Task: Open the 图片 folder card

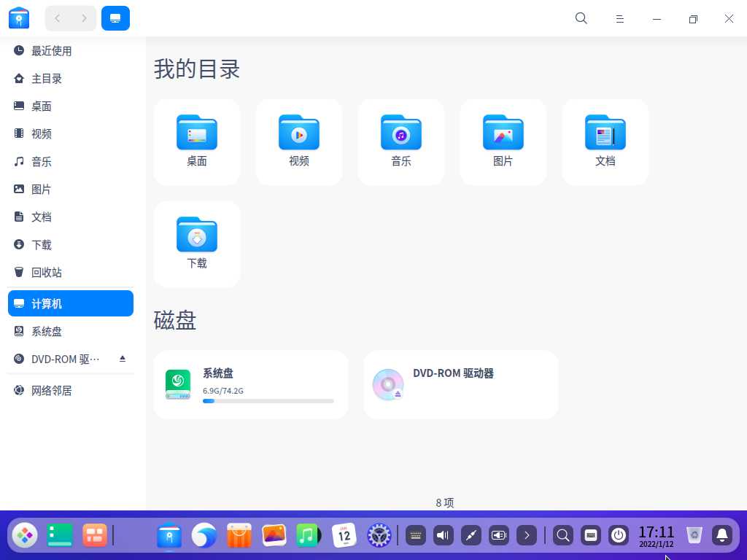Action: pyautogui.click(x=503, y=142)
